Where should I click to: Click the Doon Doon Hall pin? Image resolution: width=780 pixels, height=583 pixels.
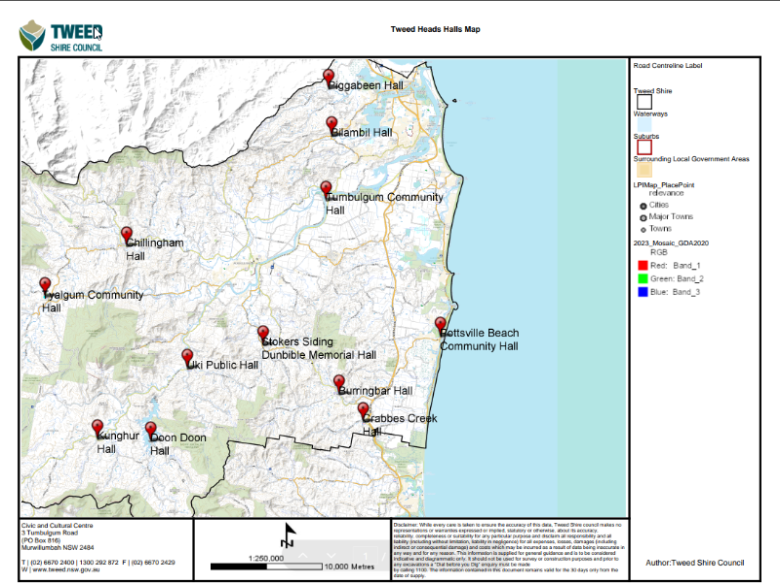[151, 431]
